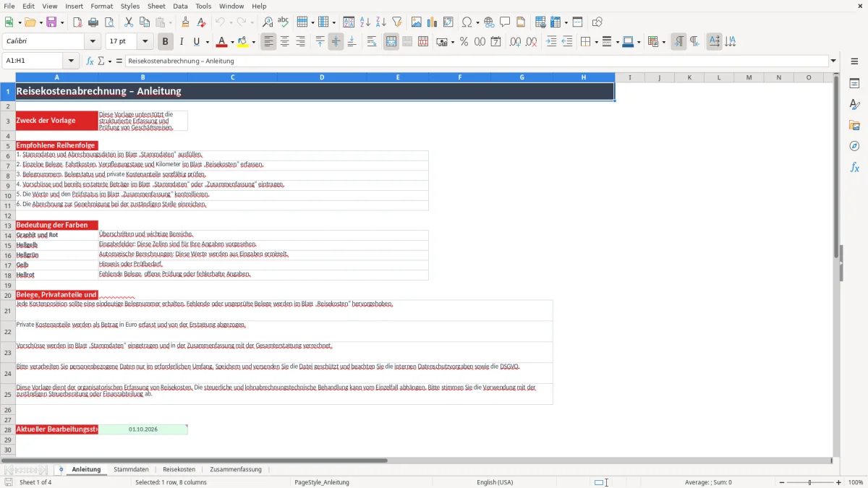Cut the selection with scissors icon
The width and height of the screenshot is (868, 488).
tap(128, 22)
